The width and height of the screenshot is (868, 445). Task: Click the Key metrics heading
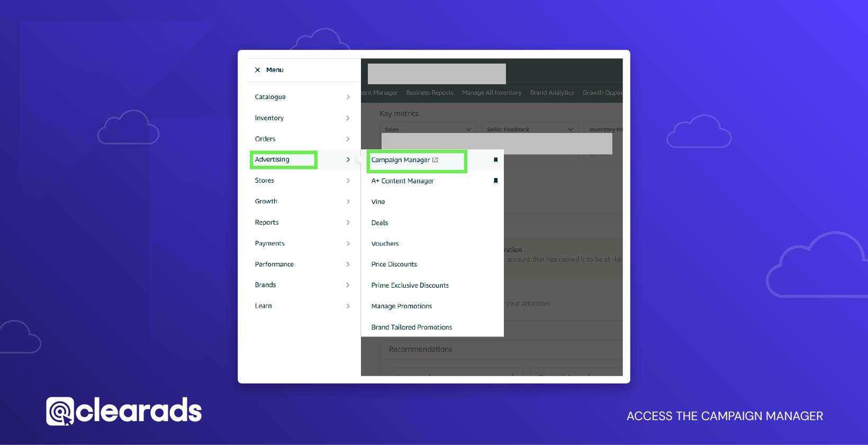click(399, 113)
